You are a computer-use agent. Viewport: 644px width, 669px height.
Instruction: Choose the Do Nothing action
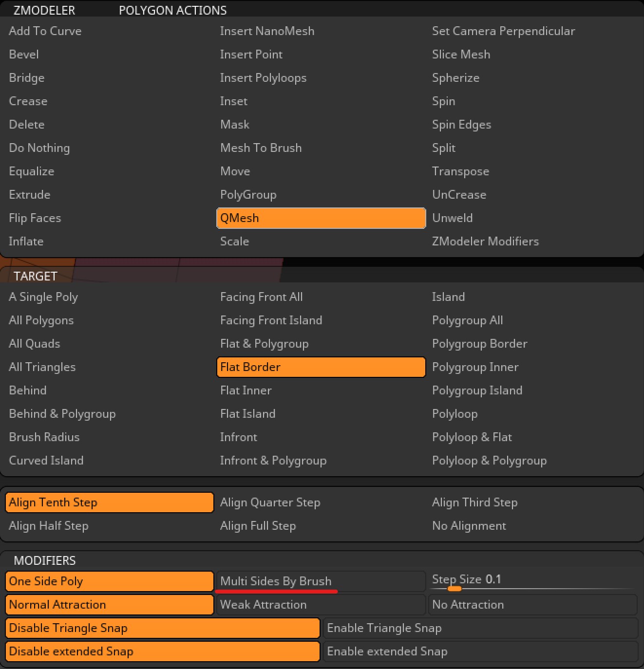point(39,148)
